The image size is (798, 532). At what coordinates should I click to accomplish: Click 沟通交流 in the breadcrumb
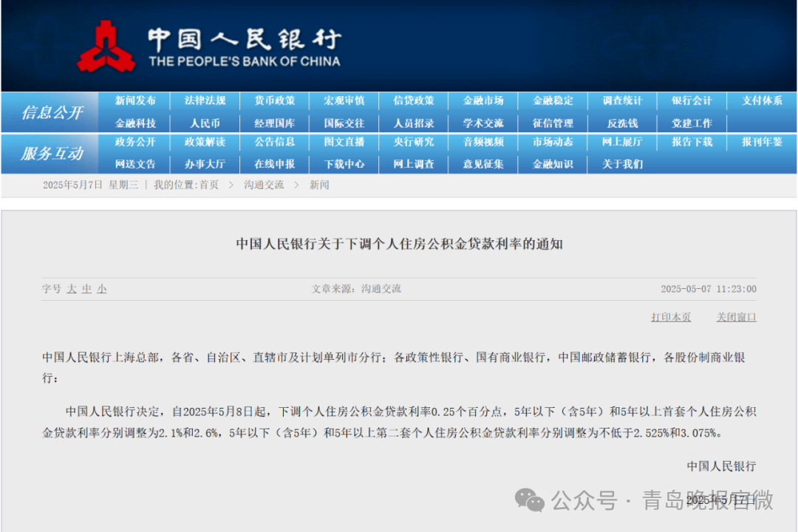pos(262,184)
